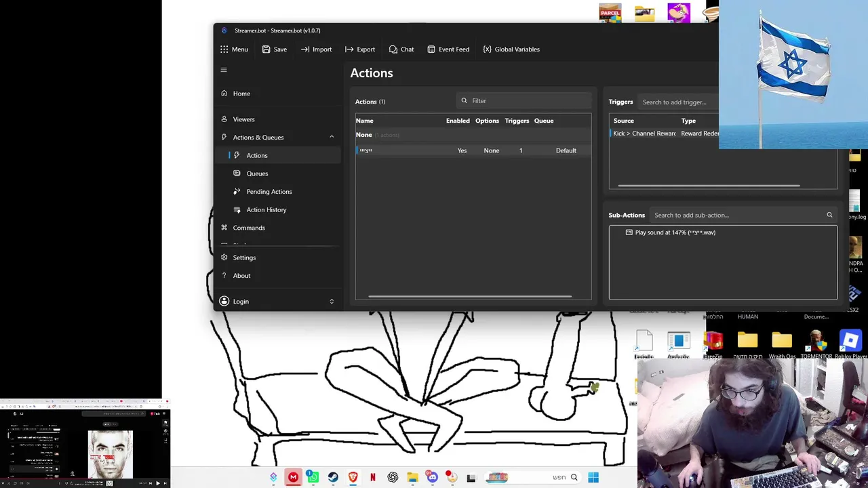Open the Roblox Player desktop shortcut
Viewport: 868px width, 488px height.
click(851, 346)
